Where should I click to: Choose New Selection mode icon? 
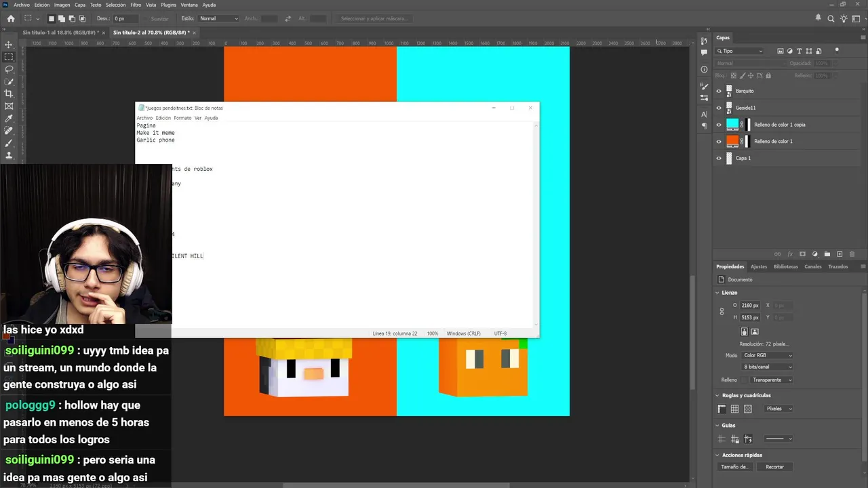click(52, 18)
